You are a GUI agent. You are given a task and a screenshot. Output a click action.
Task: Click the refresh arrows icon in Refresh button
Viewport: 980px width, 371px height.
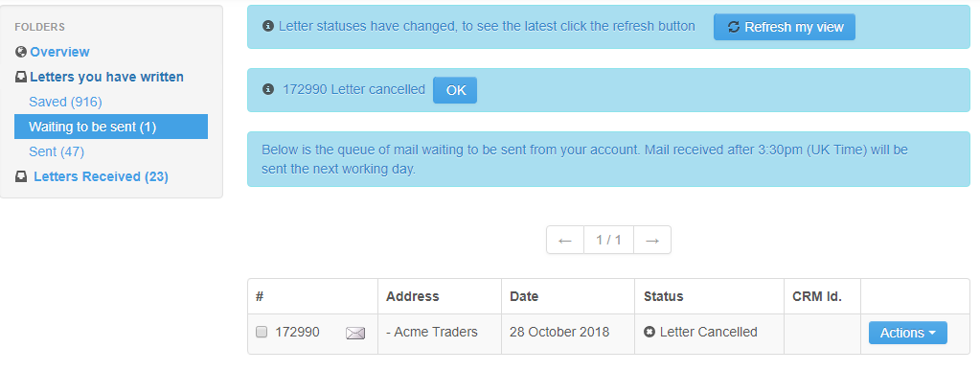[734, 27]
